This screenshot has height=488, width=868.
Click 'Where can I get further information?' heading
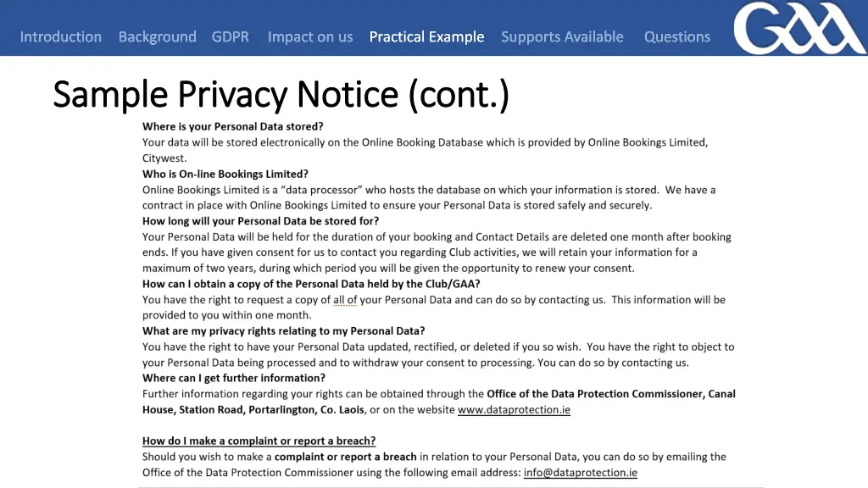pyautogui.click(x=234, y=379)
